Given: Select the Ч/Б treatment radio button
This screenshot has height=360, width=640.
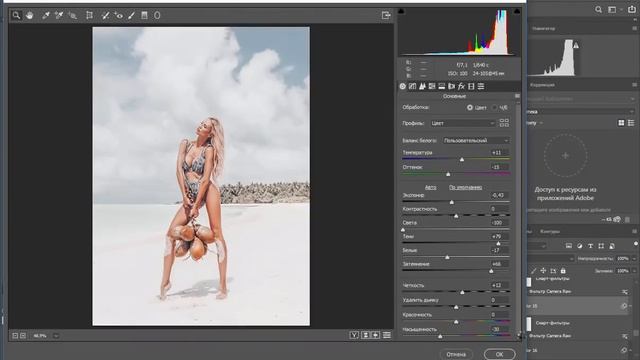Looking at the screenshot, I should click(494, 107).
